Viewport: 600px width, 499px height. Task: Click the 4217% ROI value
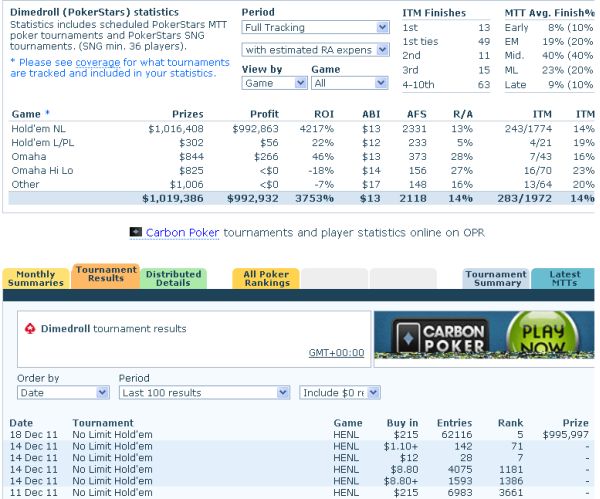pyautogui.click(x=317, y=129)
